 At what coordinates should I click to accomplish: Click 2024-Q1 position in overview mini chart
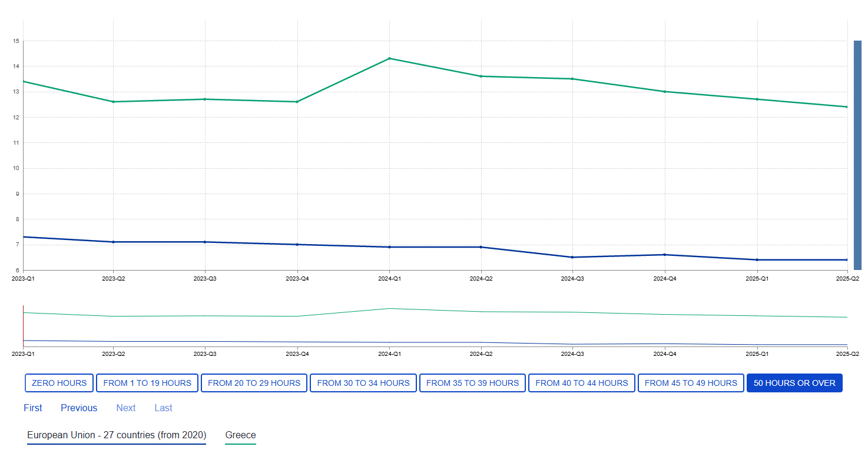(x=389, y=326)
